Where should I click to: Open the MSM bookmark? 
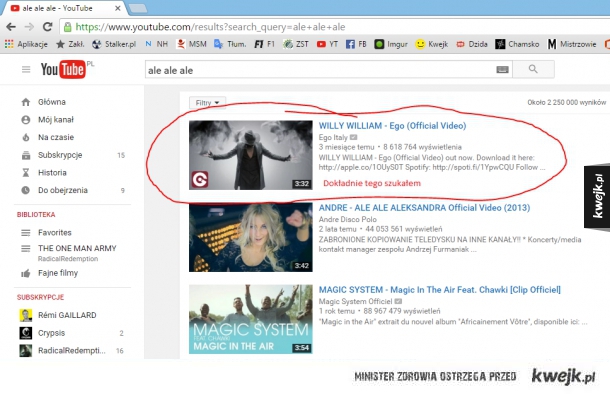point(191,44)
